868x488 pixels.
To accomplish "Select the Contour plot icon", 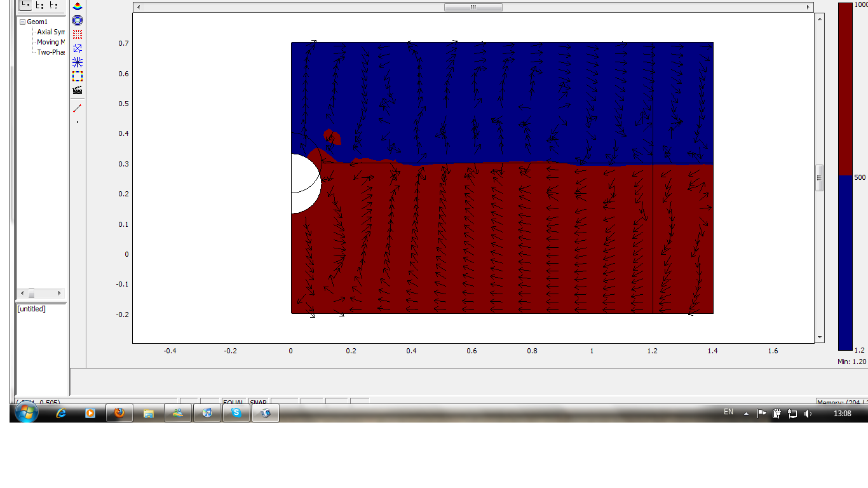I will (x=78, y=20).
